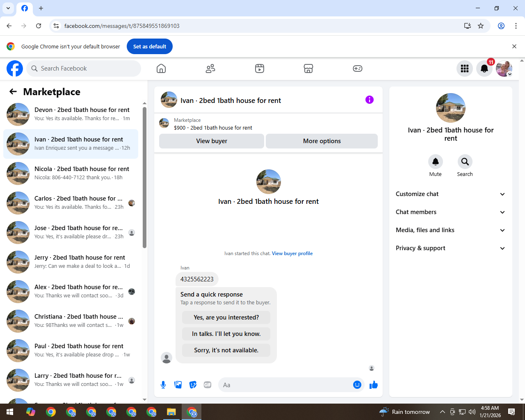Open the emoji picker smiley icon
This screenshot has width=525, height=420.
(357, 385)
